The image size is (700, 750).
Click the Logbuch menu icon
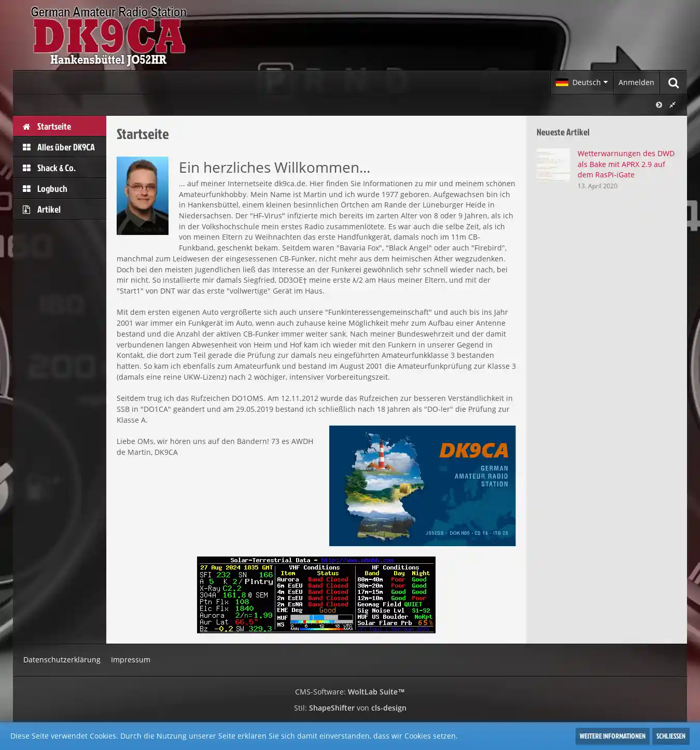point(26,189)
